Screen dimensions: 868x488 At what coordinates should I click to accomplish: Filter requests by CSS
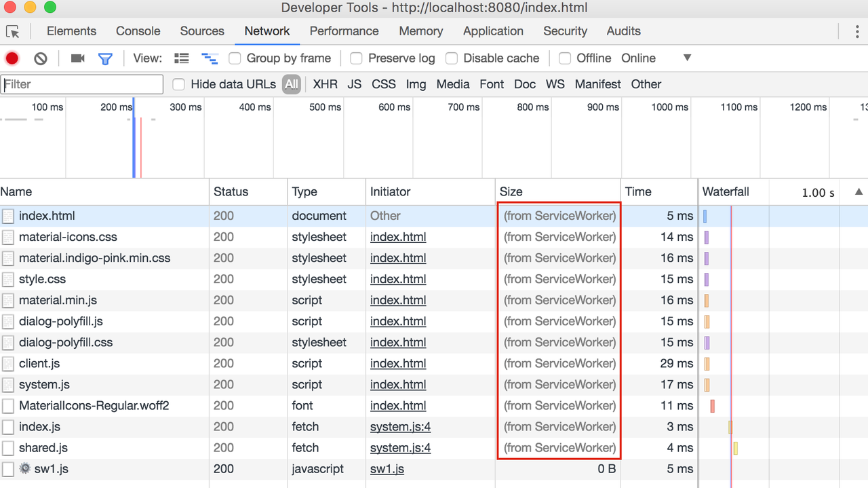tap(384, 84)
